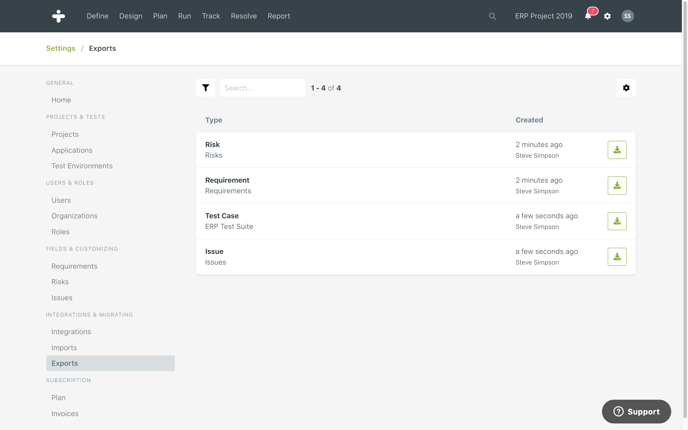This screenshot has height=430, width=688.
Task: Open Organizations in the sidebar
Action: [75, 216]
